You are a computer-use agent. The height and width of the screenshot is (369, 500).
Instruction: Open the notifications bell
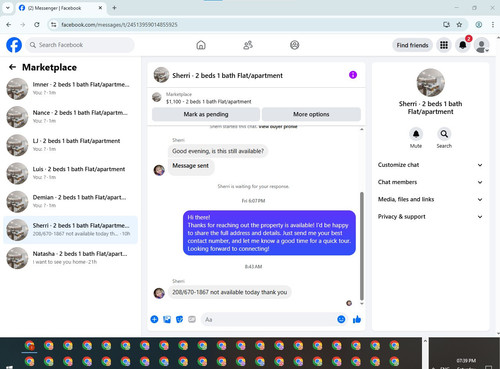tap(463, 45)
